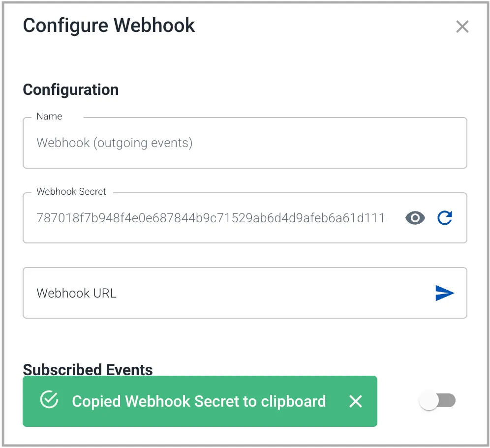Screen dimensions: 490x448
Task: Send test event with arrow icon
Action: pos(444,293)
